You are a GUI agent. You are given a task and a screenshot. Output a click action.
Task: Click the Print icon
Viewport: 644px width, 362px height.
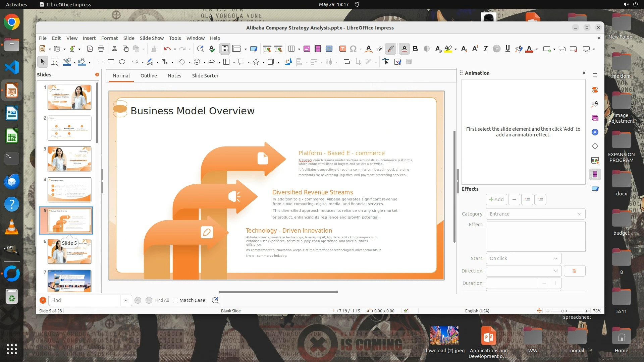101,49
